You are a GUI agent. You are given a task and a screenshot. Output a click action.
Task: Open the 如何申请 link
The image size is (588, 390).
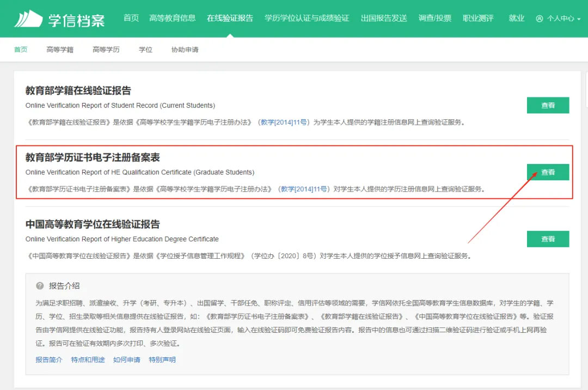click(127, 359)
